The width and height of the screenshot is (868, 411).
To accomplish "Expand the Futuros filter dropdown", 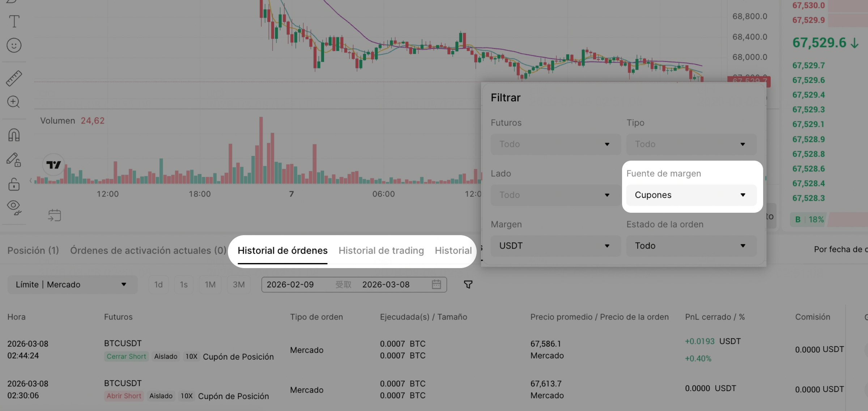I will click(556, 144).
